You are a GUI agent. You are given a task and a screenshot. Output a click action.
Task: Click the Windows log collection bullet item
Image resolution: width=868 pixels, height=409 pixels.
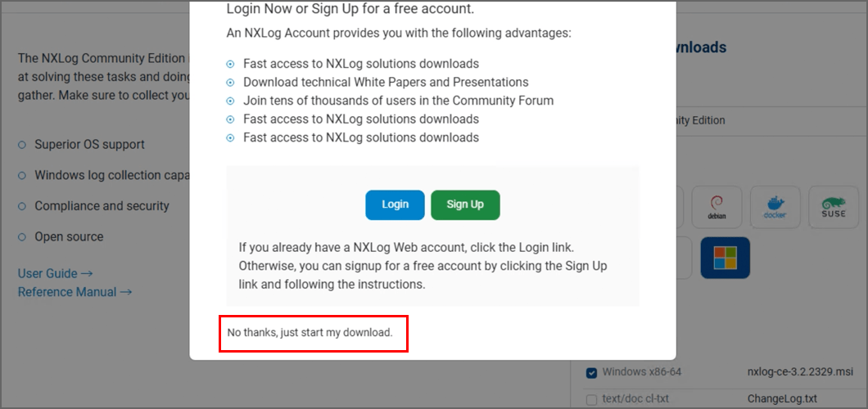tap(111, 175)
